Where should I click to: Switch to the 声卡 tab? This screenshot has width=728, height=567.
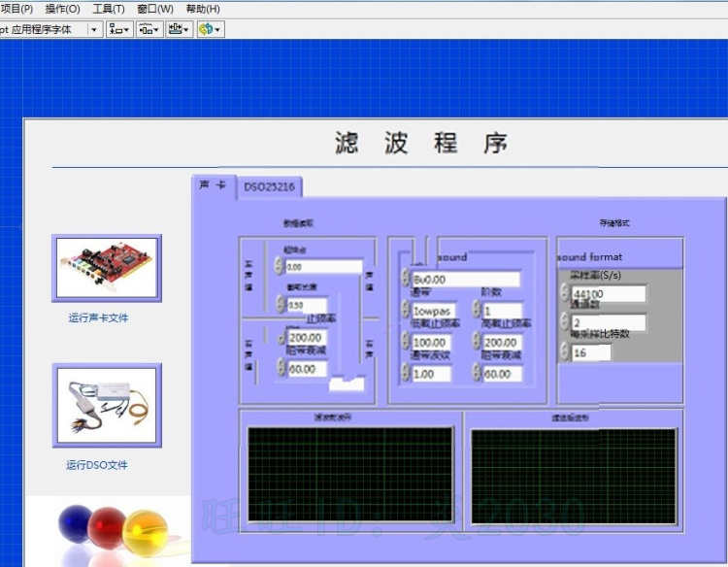point(214,185)
